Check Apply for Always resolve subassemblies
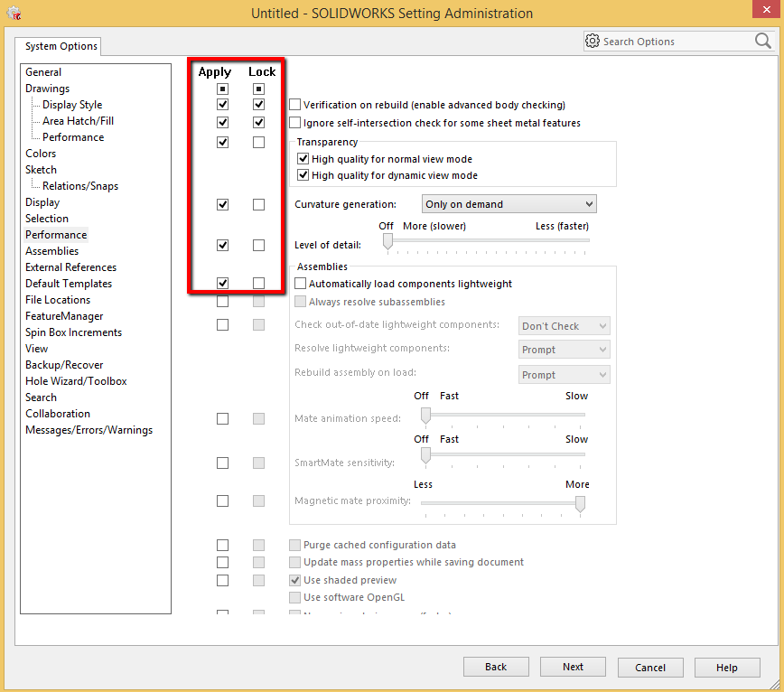 click(x=222, y=302)
